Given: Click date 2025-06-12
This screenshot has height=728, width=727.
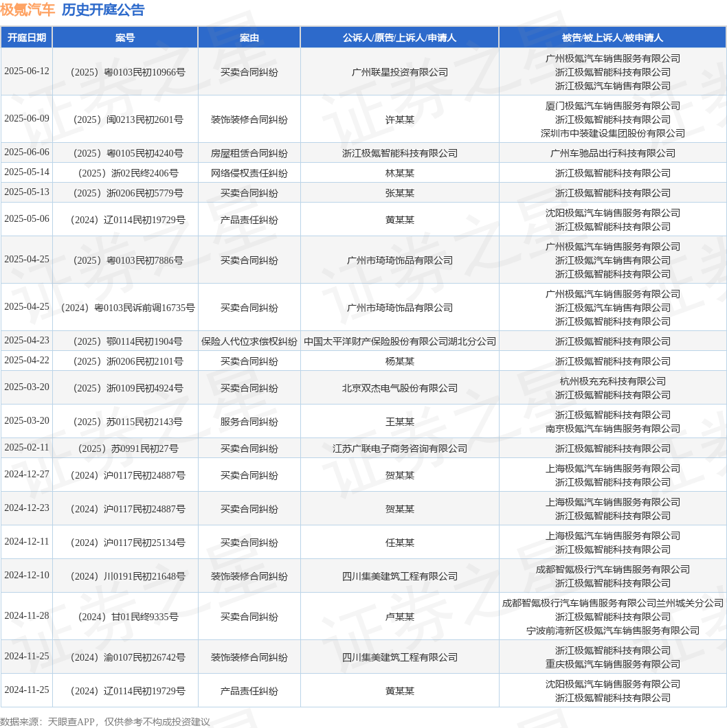Looking at the screenshot, I should tap(27, 71).
